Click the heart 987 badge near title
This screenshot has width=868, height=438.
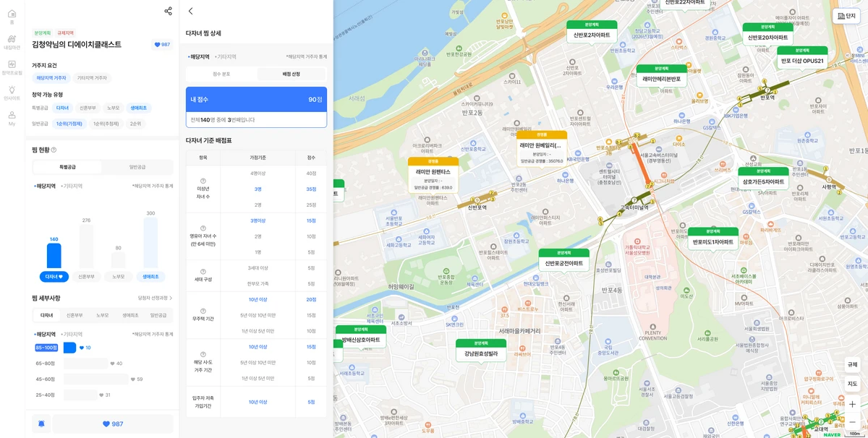(x=162, y=45)
